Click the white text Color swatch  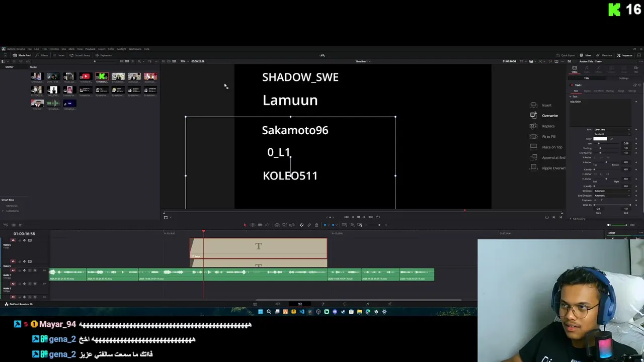[x=600, y=139]
